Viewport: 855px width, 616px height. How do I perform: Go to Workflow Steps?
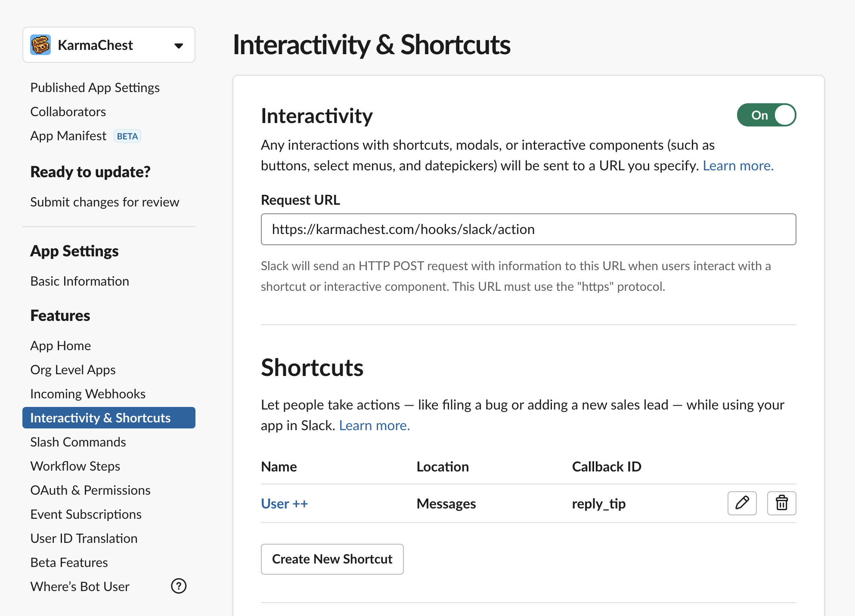click(x=75, y=466)
